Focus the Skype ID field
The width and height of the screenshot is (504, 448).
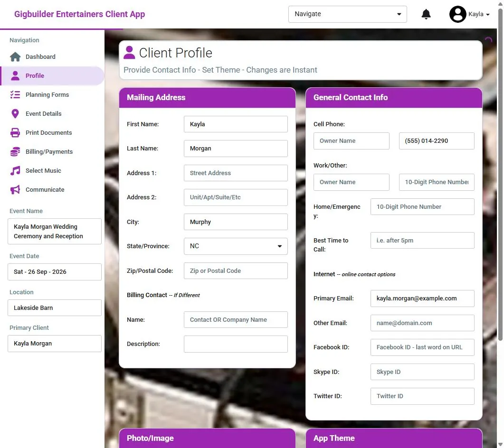pos(422,372)
